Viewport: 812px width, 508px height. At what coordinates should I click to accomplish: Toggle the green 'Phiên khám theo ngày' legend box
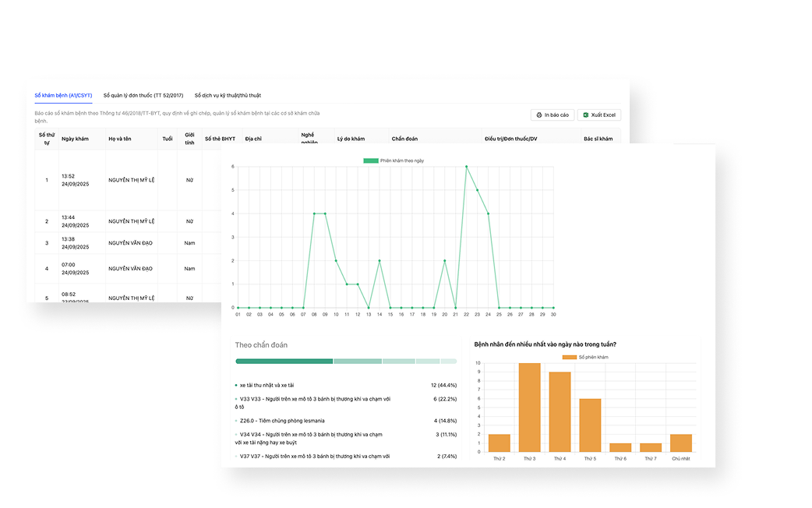(371, 161)
